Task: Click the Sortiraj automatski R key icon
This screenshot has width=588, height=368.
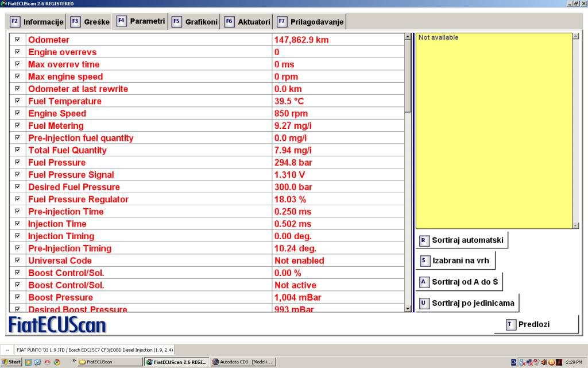Action: pos(424,240)
